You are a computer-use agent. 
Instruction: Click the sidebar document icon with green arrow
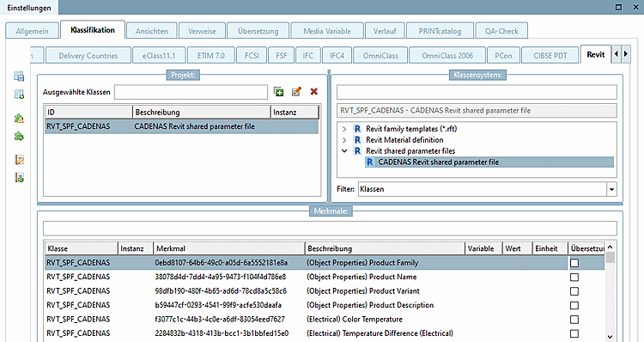tap(19, 178)
